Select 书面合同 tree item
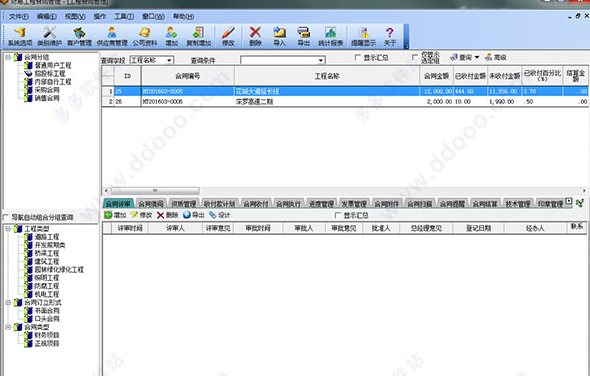590x376 pixels. [x=47, y=311]
